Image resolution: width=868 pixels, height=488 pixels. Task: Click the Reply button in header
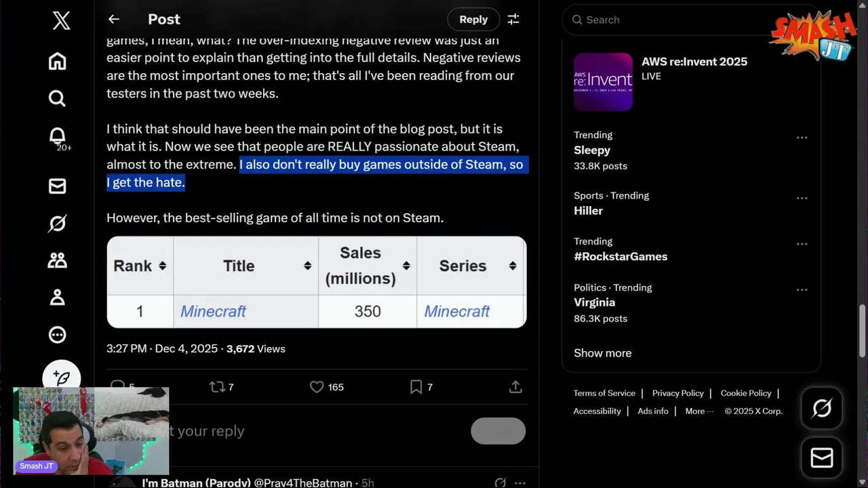[x=473, y=20]
